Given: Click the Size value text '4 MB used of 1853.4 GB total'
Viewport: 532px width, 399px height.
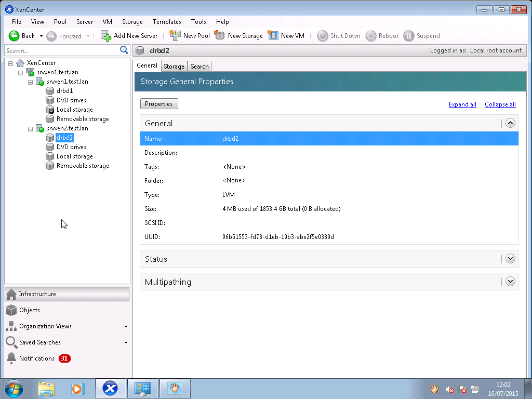Looking at the screenshot, I should [261, 209].
